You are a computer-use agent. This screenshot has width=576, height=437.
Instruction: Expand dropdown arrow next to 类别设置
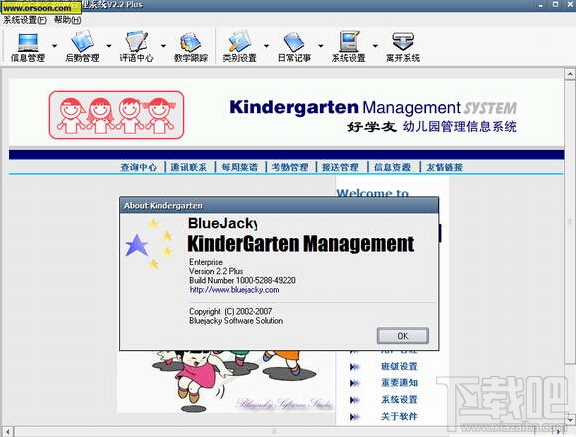(266, 46)
